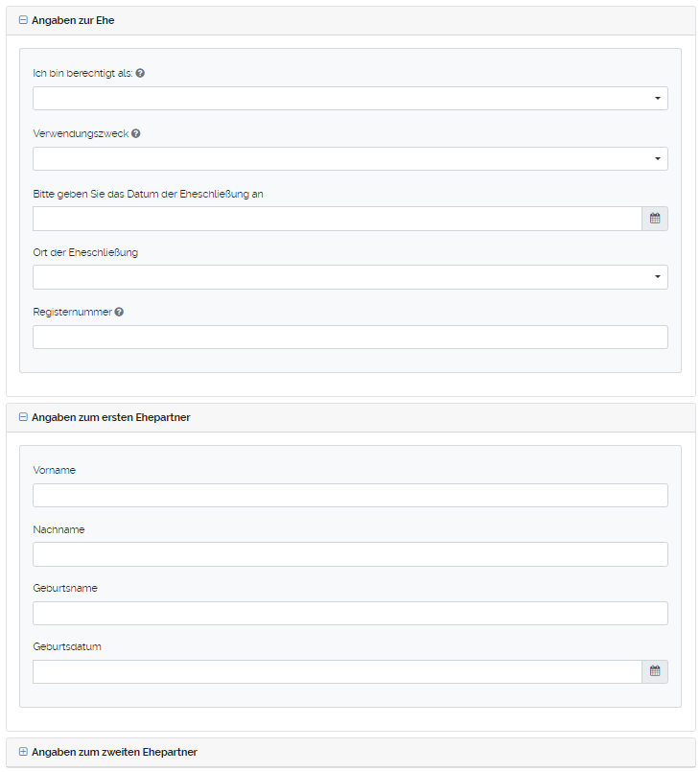Screen dimensions: 700x772
Task: Click the Registernummer input field
Action: pos(350,337)
